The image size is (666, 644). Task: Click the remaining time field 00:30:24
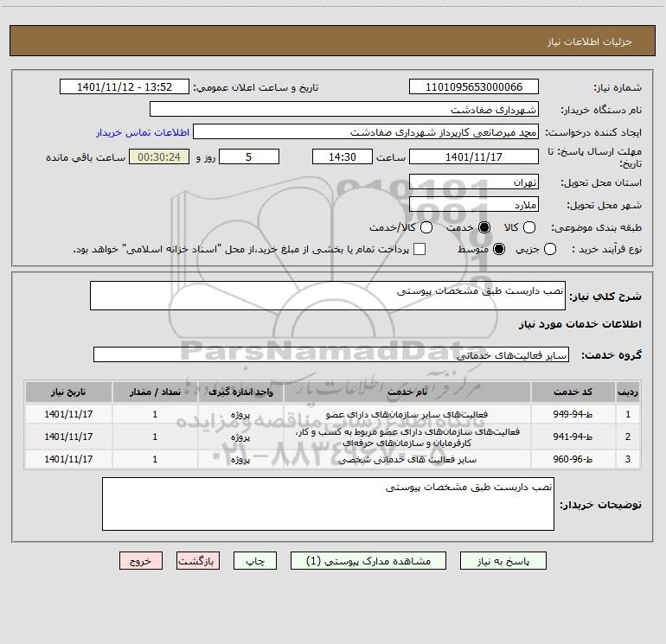pos(159,156)
